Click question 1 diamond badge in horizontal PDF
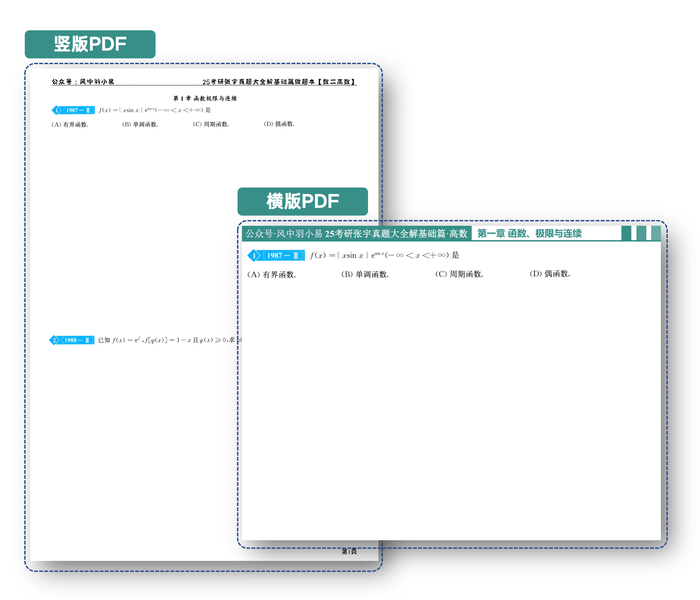This screenshot has height=600, width=700. [254, 256]
